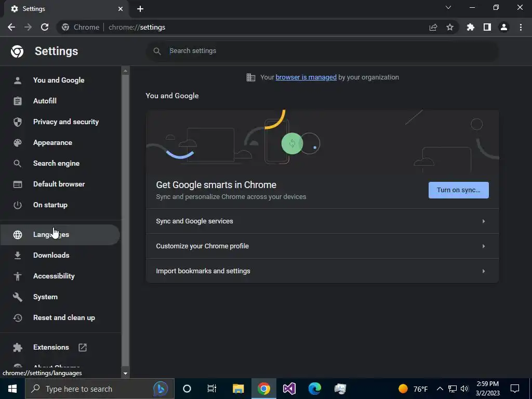The width and height of the screenshot is (532, 399).
Task: Open Search engine settings
Action: click(60, 163)
